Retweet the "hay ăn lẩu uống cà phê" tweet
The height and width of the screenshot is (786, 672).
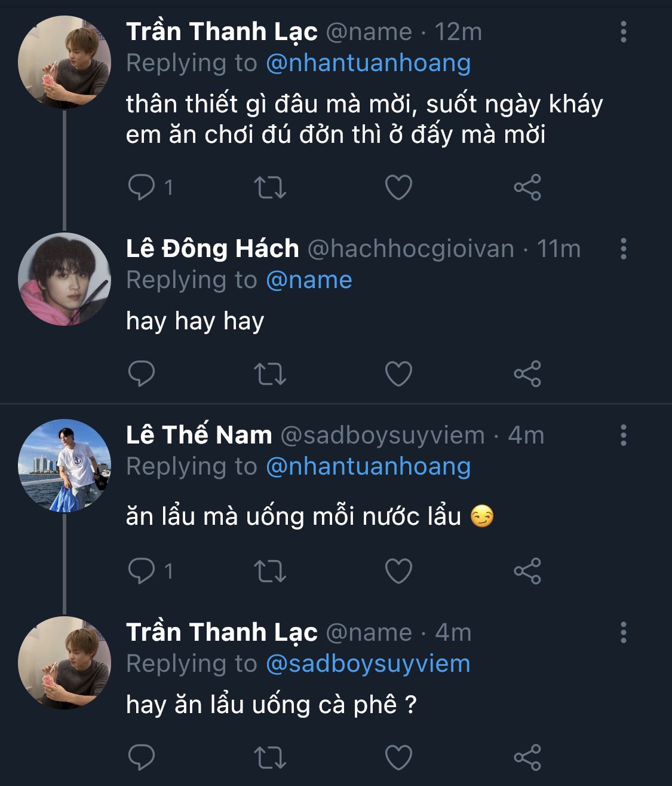(x=270, y=757)
